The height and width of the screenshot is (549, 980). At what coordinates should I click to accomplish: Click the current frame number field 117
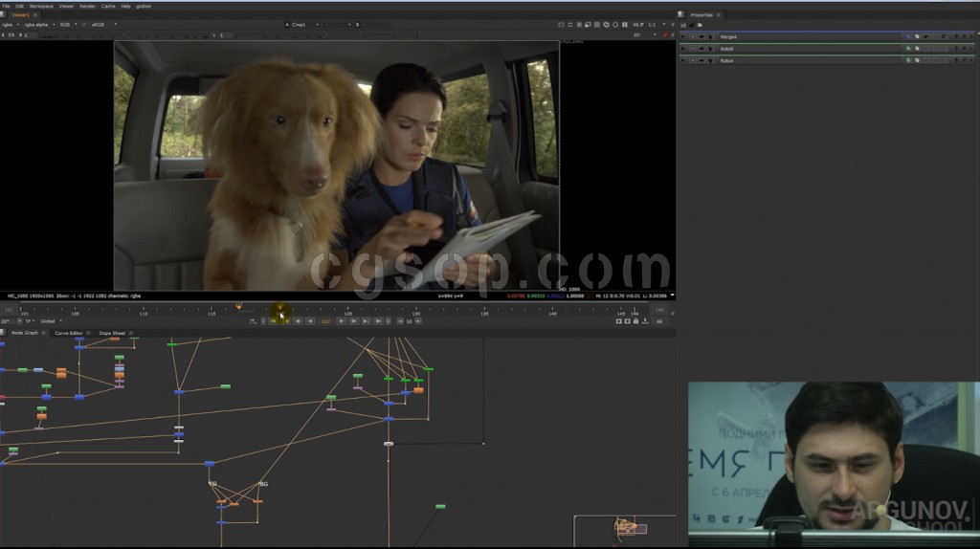coord(325,321)
